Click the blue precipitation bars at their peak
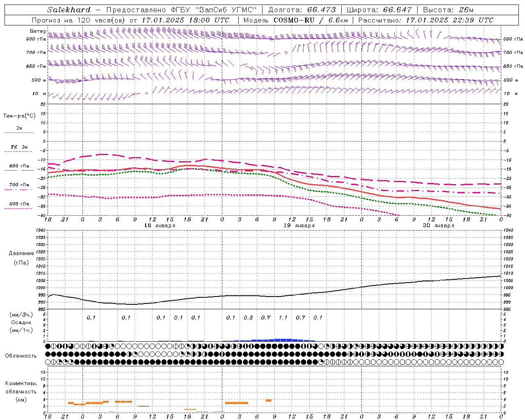 (x=283, y=340)
